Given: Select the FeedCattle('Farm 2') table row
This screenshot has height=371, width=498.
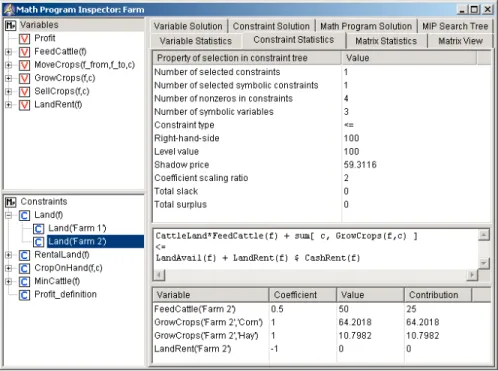Looking at the screenshot, I should click(x=321, y=309).
